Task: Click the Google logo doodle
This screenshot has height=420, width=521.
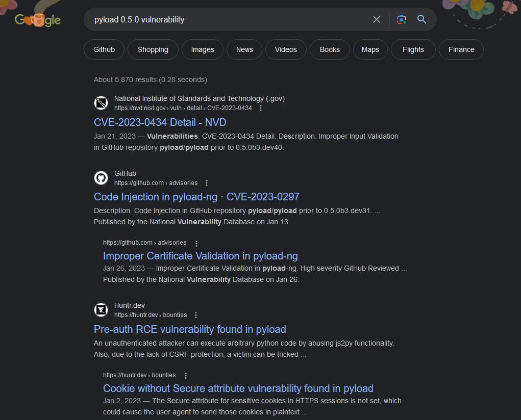Action: (38, 20)
